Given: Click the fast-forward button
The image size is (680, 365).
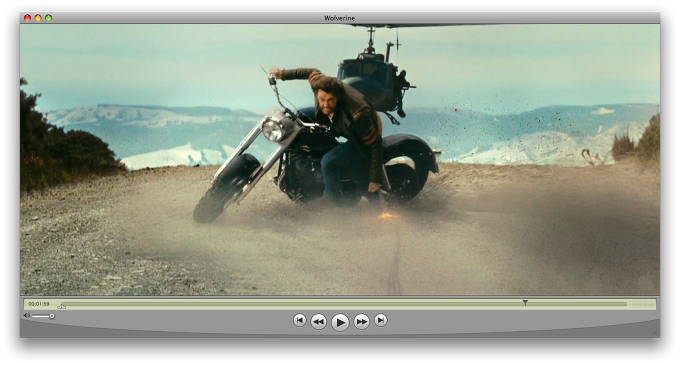Looking at the screenshot, I should (x=362, y=321).
